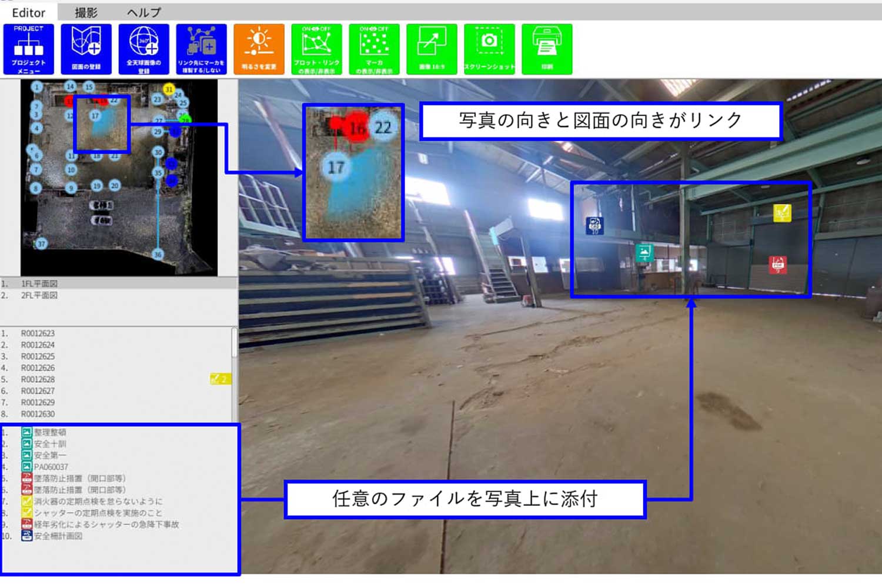The image size is (882, 588).
Task: Click plot point 36 on floor plan
Action: tap(158, 255)
